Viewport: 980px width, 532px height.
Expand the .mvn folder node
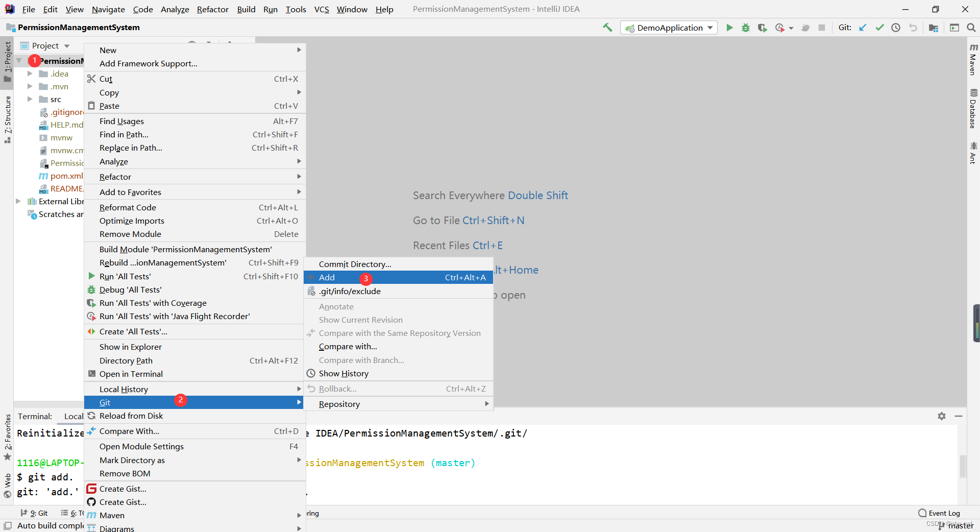[x=30, y=86]
